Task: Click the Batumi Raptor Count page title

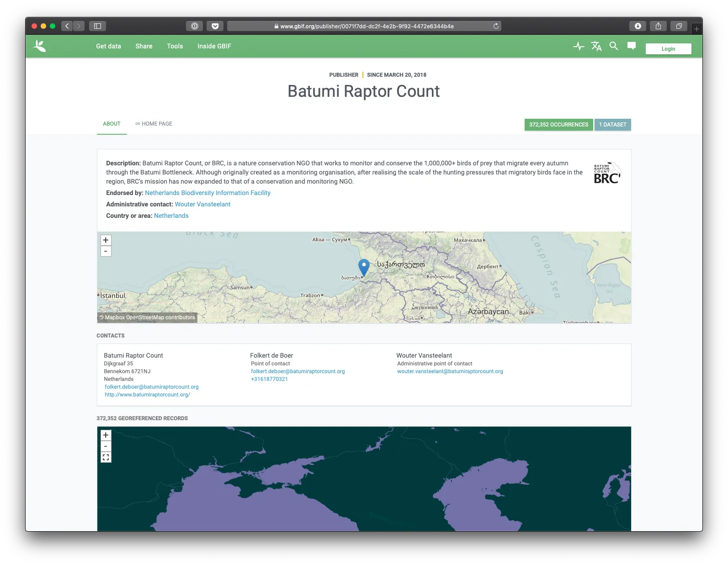Action: click(x=364, y=91)
